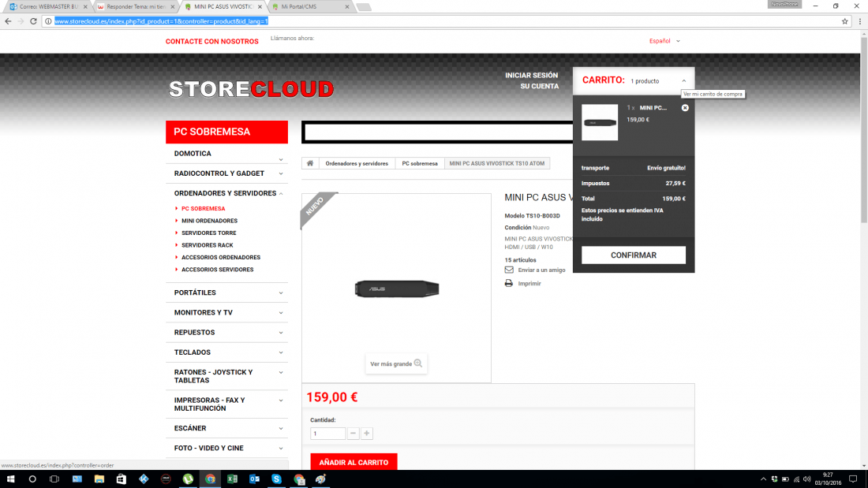The width and height of the screenshot is (868, 488).
Task: Bookmark page with star icon
Action: 845,21
